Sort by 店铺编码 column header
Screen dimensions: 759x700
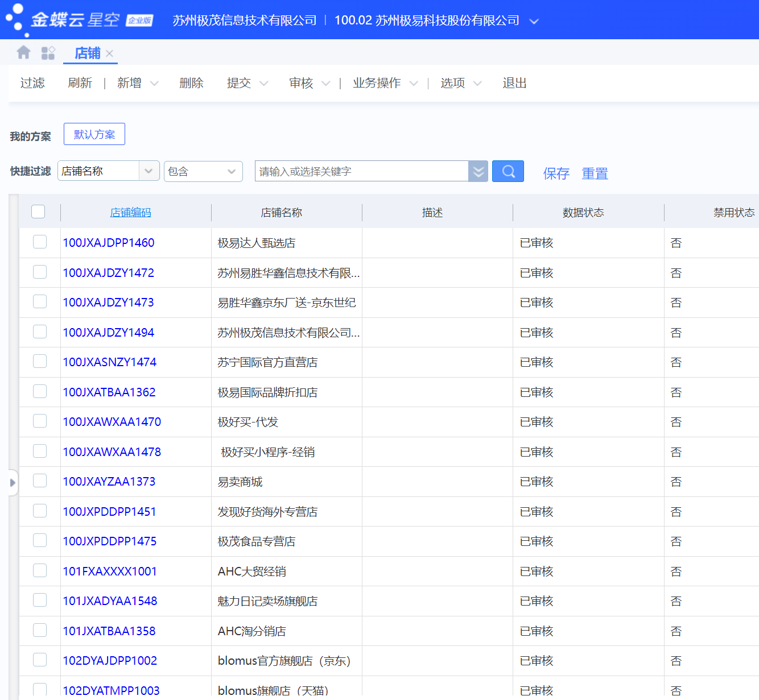pyautogui.click(x=131, y=213)
